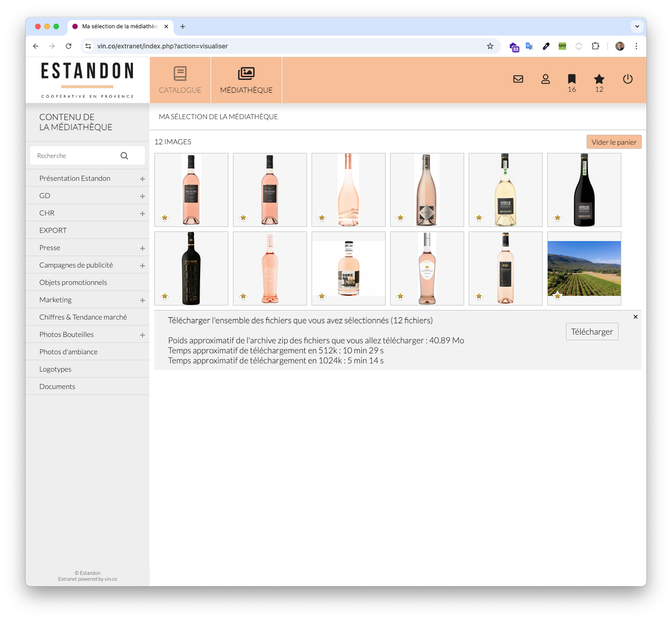Click the Google Translate extension icon

tap(529, 46)
